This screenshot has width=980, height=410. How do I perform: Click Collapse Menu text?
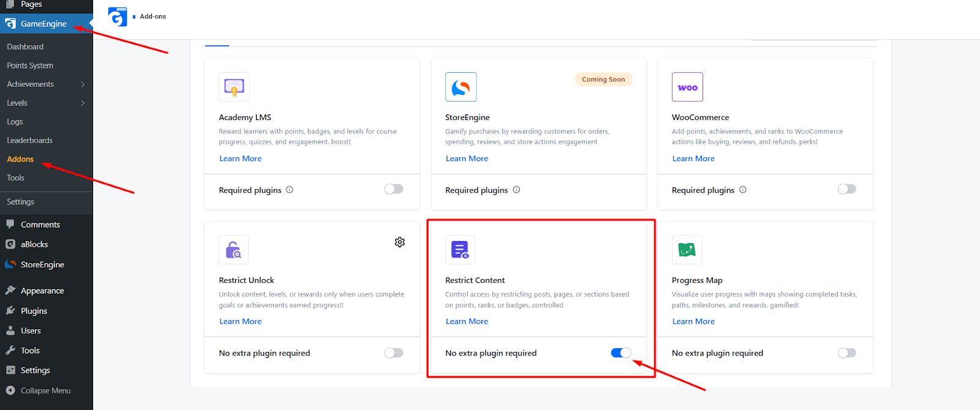(x=46, y=390)
